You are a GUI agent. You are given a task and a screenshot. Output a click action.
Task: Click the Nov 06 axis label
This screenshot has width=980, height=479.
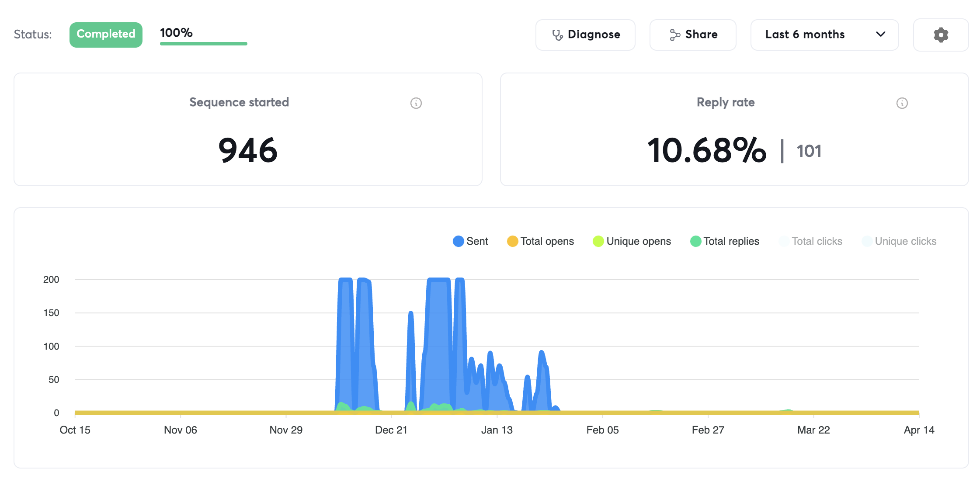click(181, 430)
